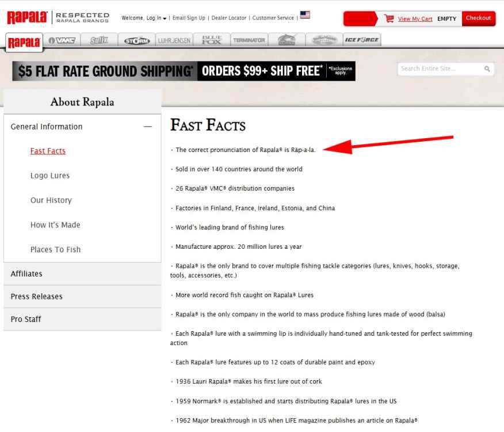Screen dimensions: 504x432
Task: Click the cart status 'EMPTY' text
Action: pos(447,19)
